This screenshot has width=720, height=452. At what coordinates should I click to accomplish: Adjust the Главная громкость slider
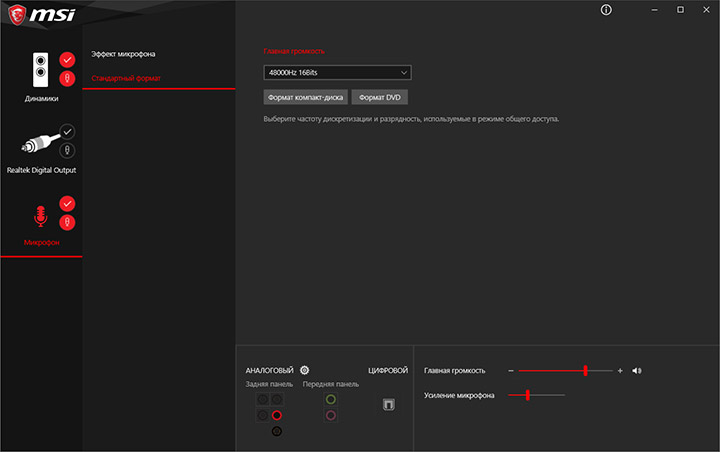(x=566, y=371)
